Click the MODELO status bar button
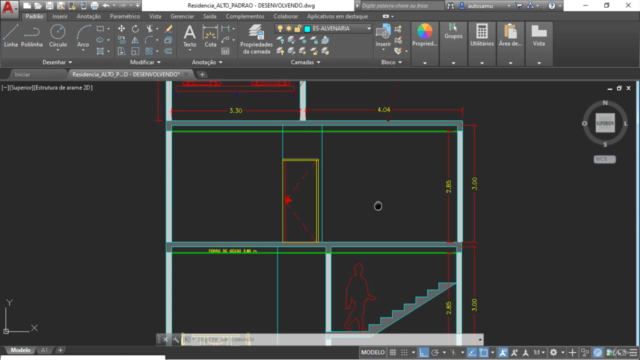The width and height of the screenshot is (640, 360). [x=373, y=352]
